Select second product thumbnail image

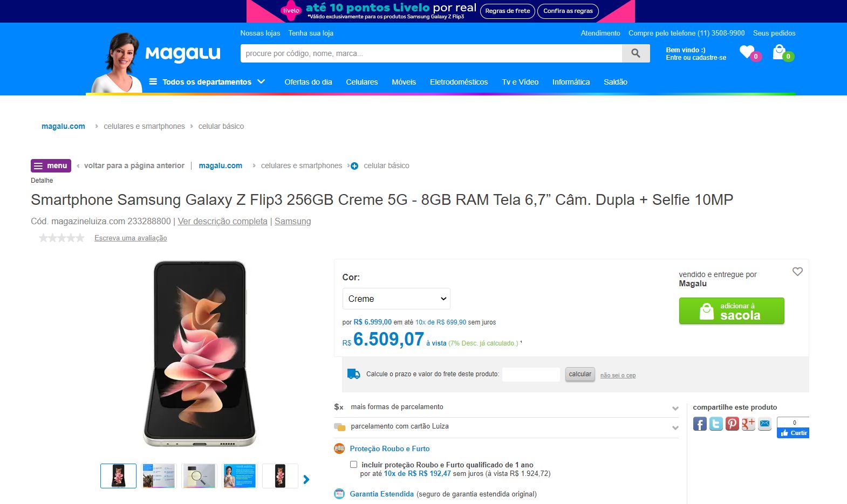tap(159, 476)
